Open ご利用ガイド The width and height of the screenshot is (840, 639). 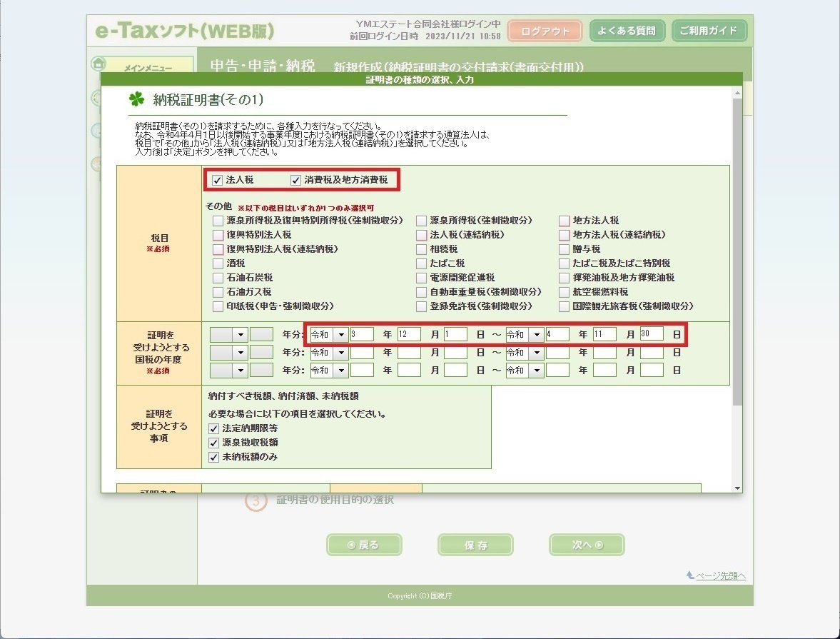[708, 31]
